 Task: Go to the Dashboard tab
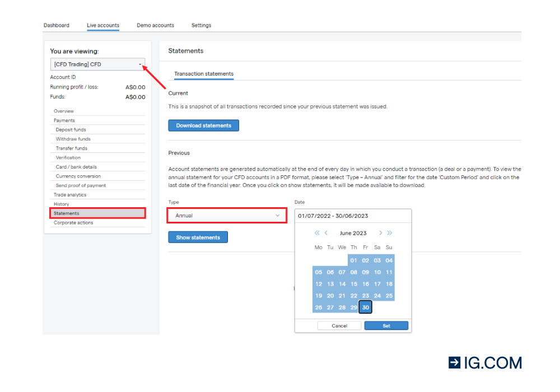point(57,25)
